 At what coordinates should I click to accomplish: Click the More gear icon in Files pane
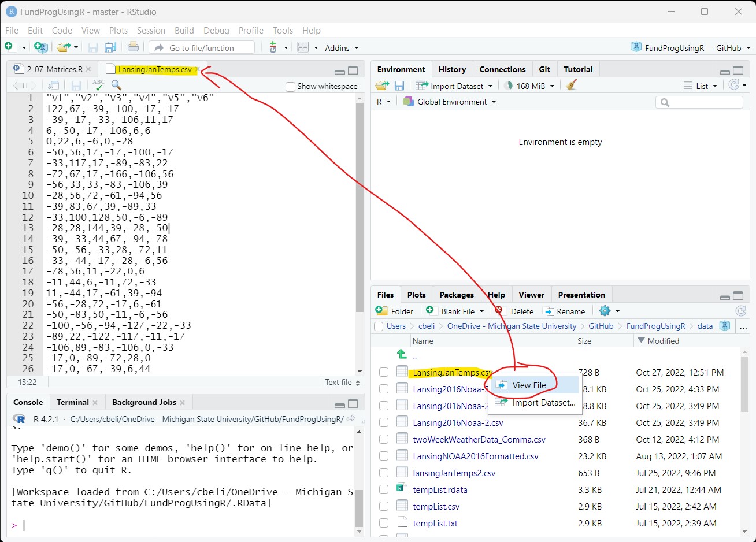point(605,311)
